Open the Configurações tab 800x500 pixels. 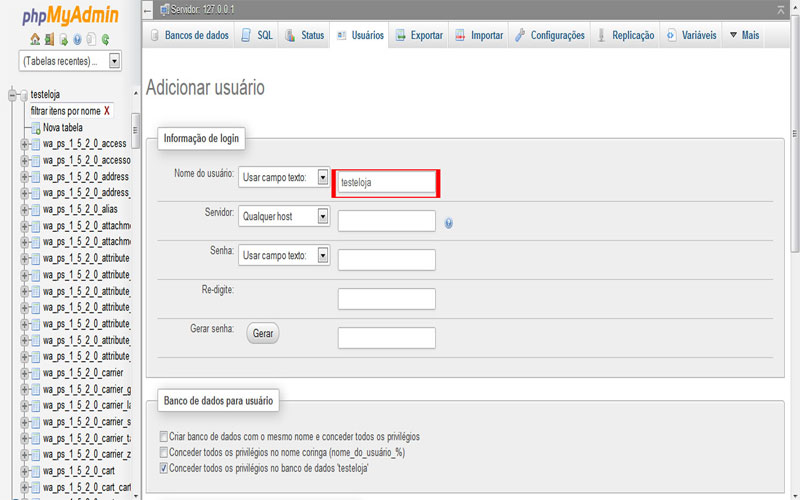point(550,35)
